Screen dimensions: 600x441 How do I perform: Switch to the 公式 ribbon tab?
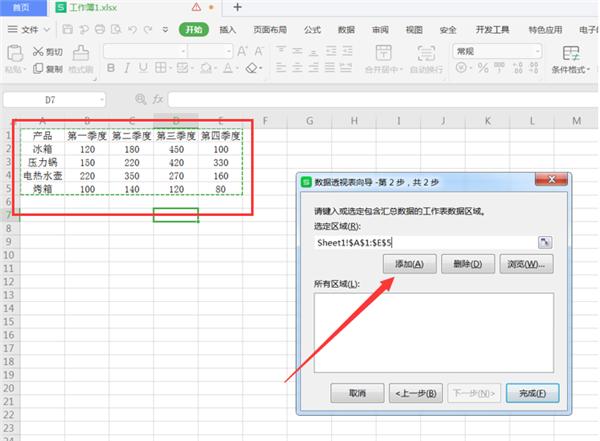(x=312, y=29)
